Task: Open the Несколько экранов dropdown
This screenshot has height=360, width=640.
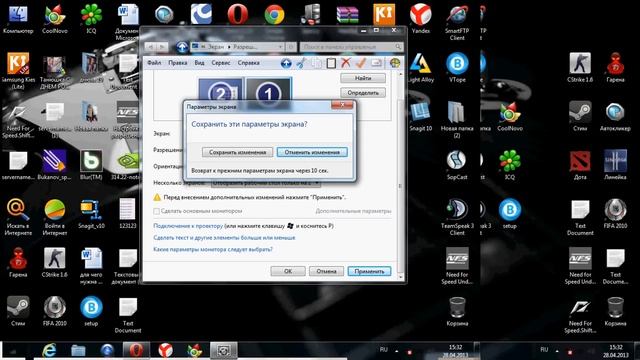Action: [x=266, y=183]
